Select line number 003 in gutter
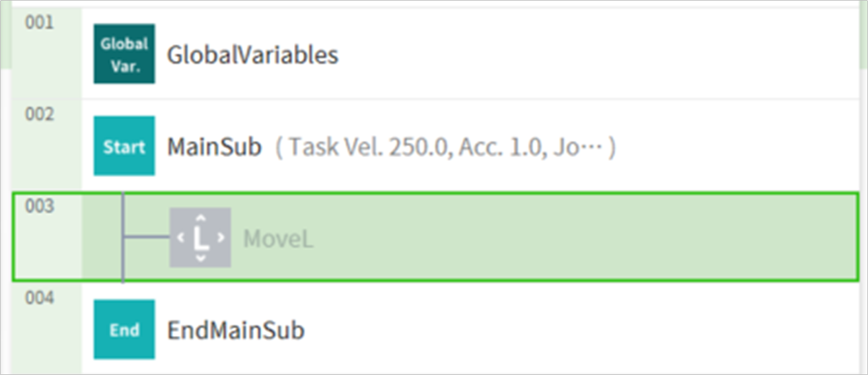This screenshot has width=868, height=375. pyautogui.click(x=39, y=207)
